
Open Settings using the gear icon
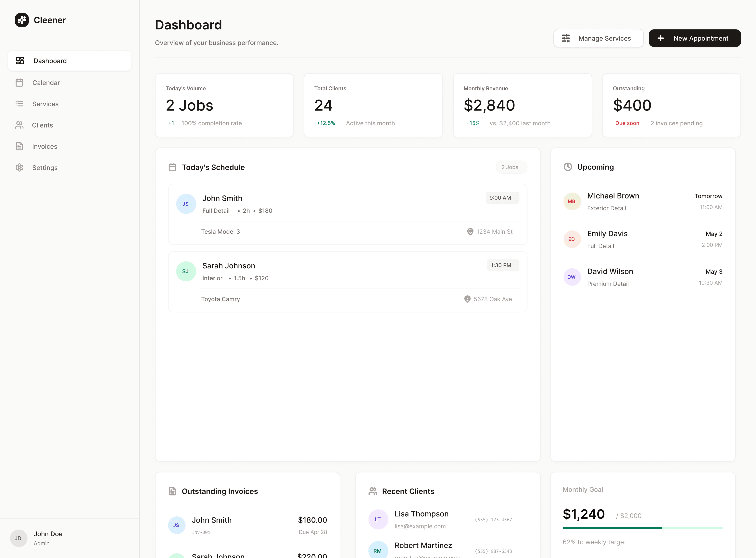[19, 168]
